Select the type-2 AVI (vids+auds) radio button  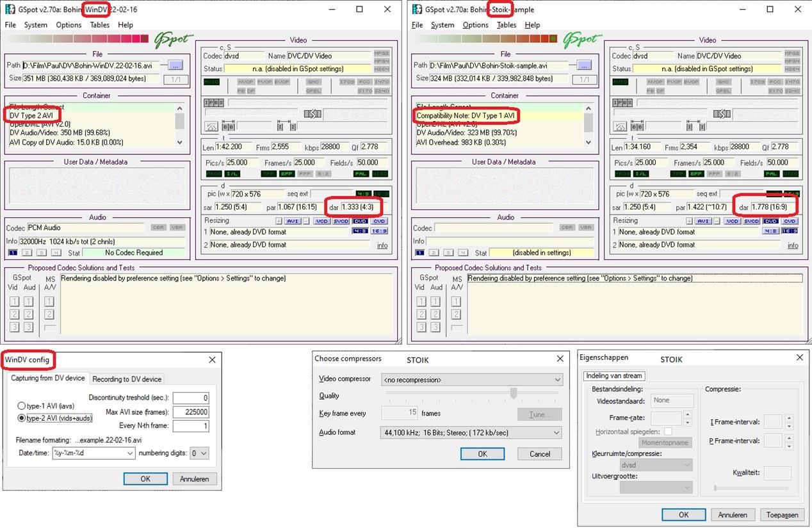pos(22,418)
